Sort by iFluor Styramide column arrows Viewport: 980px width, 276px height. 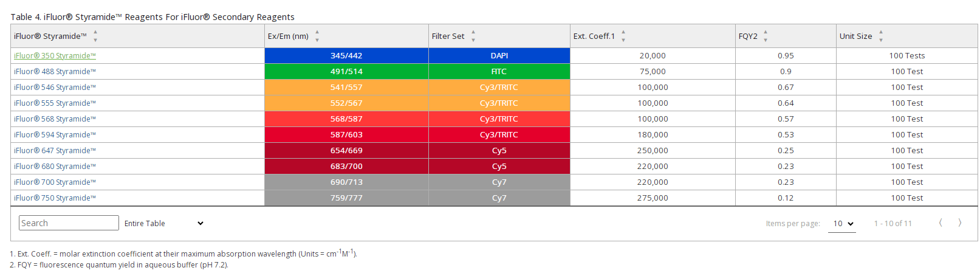(x=95, y=36)
